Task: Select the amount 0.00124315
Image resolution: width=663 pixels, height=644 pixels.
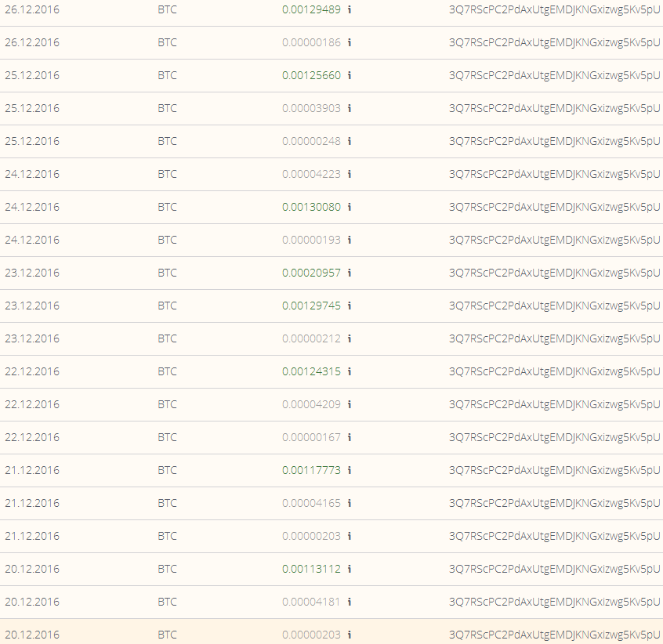Action: pos(311,371)
